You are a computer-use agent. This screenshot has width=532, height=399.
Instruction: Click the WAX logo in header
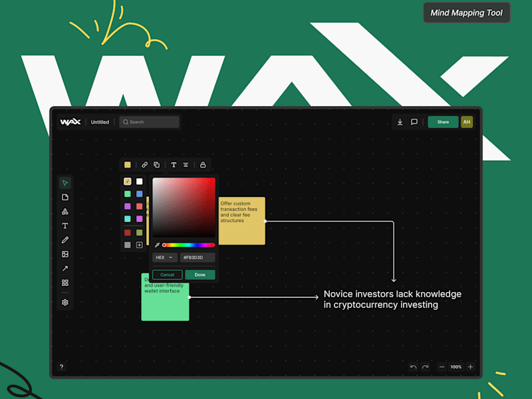(70, 122)
